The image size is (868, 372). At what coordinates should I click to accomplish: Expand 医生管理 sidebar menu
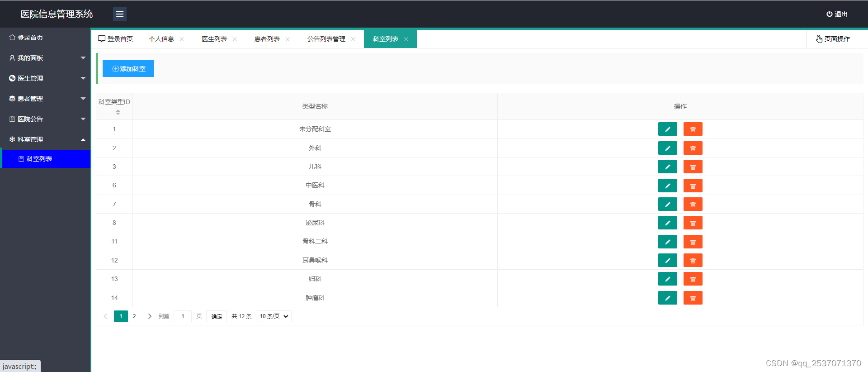point(45,78)
